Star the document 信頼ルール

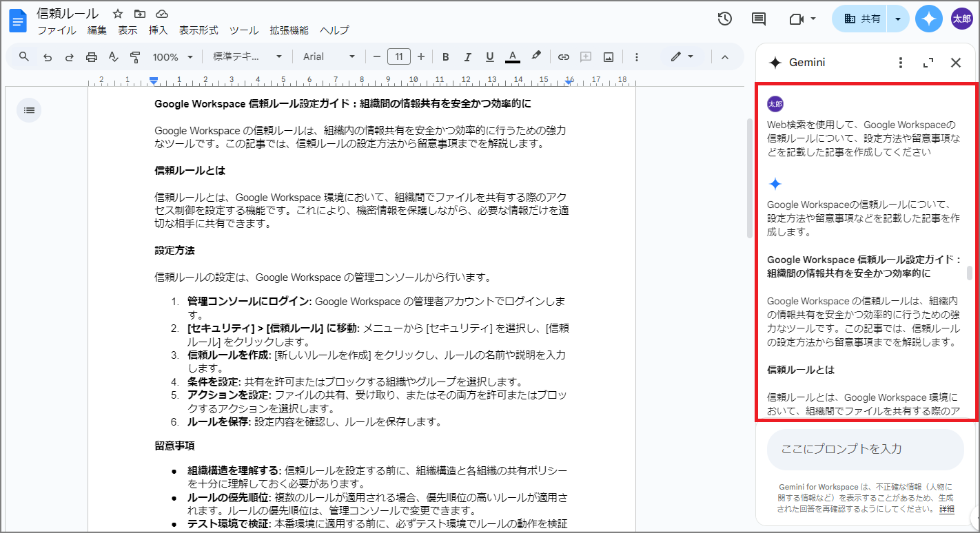(x=118, y=14)
